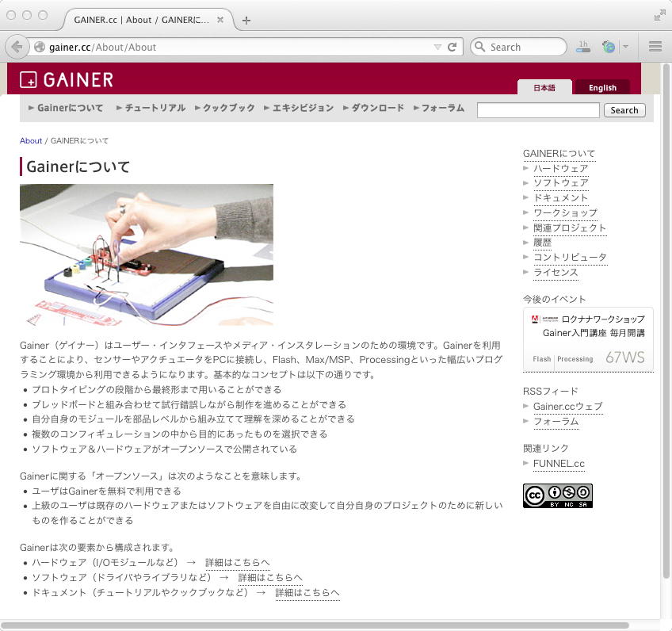Click the globe icon in the address bar
672x631 pixels.
coord(40,47)
